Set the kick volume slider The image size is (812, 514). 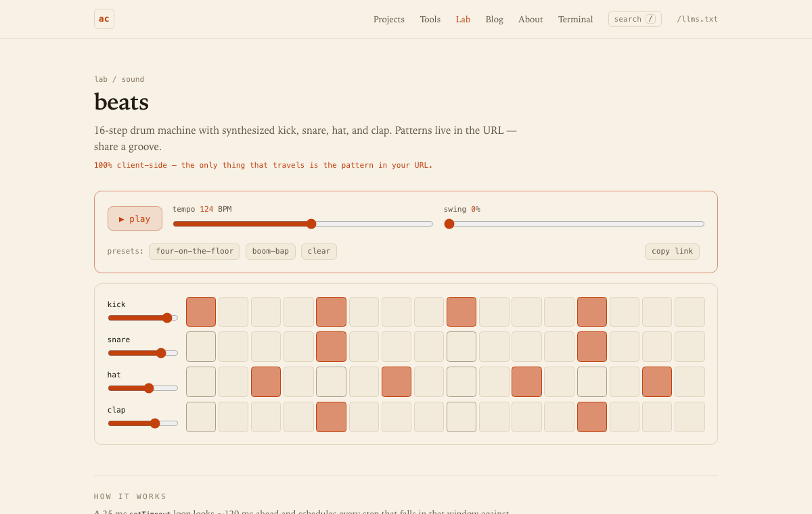point(143,318)
